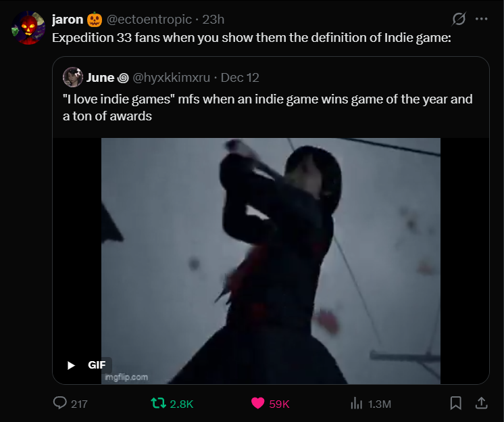Click the GIF label badge
This screenshot has width=504, height=422.
(97, 365)
